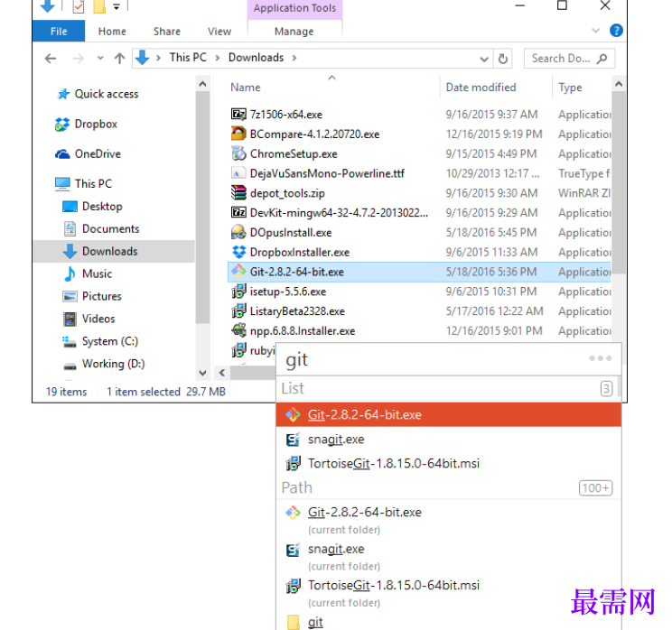Open Desktop in the navigation pane

tap(102, 207)
